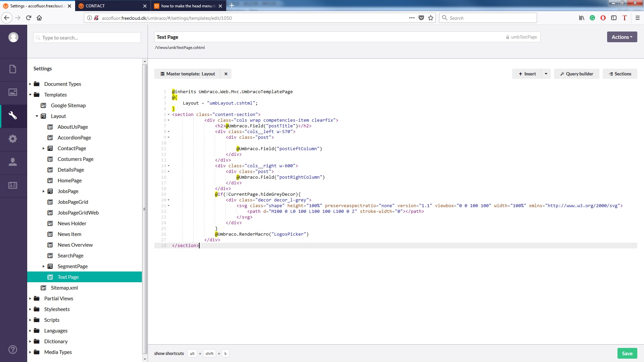Expand the SegmentPage template node

(44, 266)
